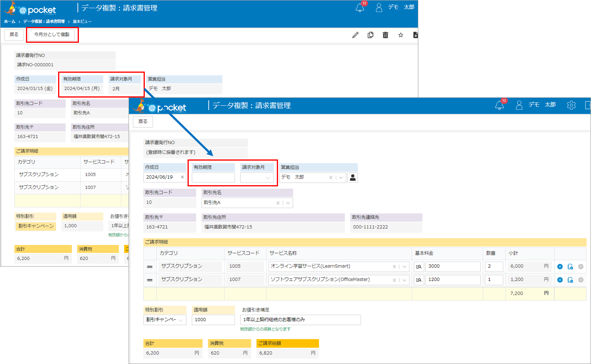Clear the ソフトウェアサブスクリプション selection

click(394, 280)
